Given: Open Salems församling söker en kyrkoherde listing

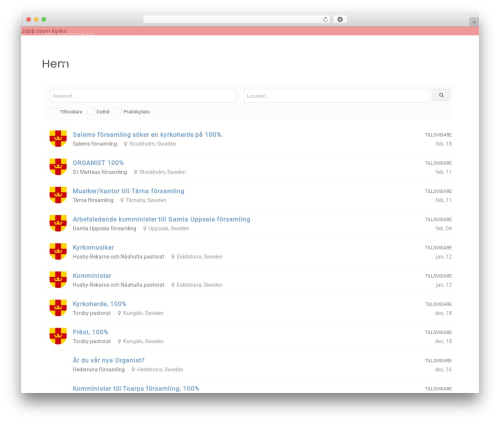Looking at the screenshot, I should point(148,135).
